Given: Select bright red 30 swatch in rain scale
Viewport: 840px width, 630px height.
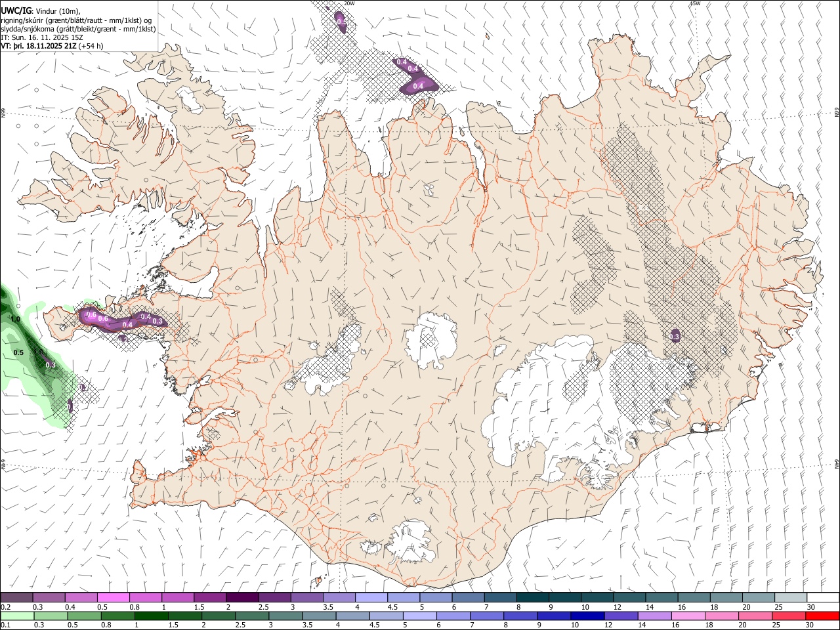Looking at the screenshot, I should click(822, 616).
